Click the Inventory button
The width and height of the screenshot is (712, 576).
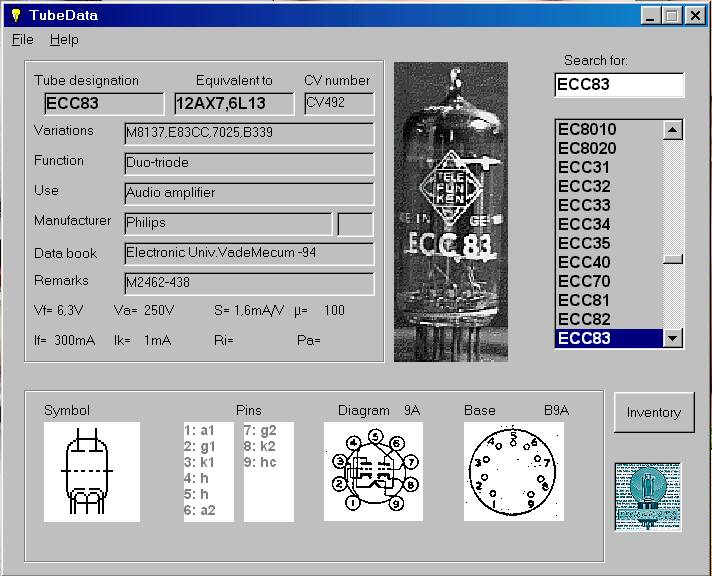[654, 412]
